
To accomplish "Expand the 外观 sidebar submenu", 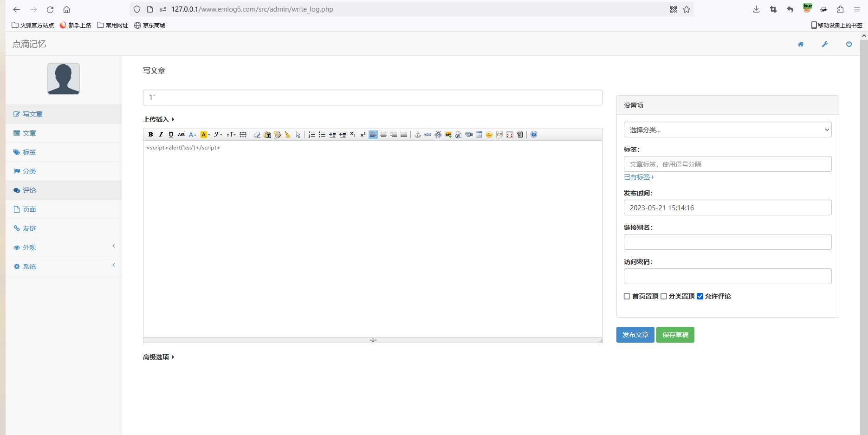I will pyautogui.click(x=64, y=247).
